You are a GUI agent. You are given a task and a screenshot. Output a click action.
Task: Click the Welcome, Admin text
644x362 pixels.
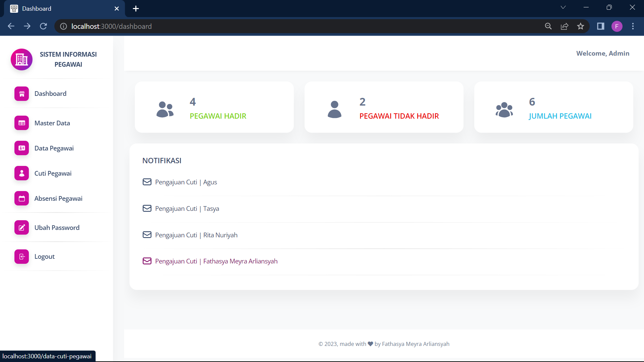click(603, 53)
